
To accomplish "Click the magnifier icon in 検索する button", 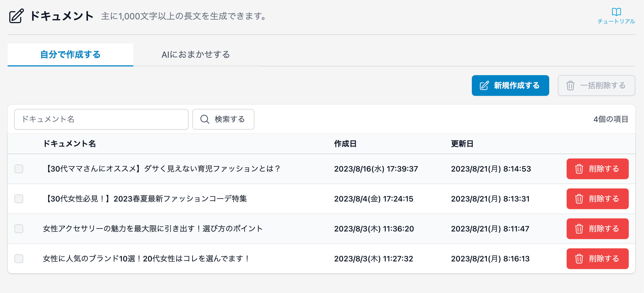I will point(205,119).
